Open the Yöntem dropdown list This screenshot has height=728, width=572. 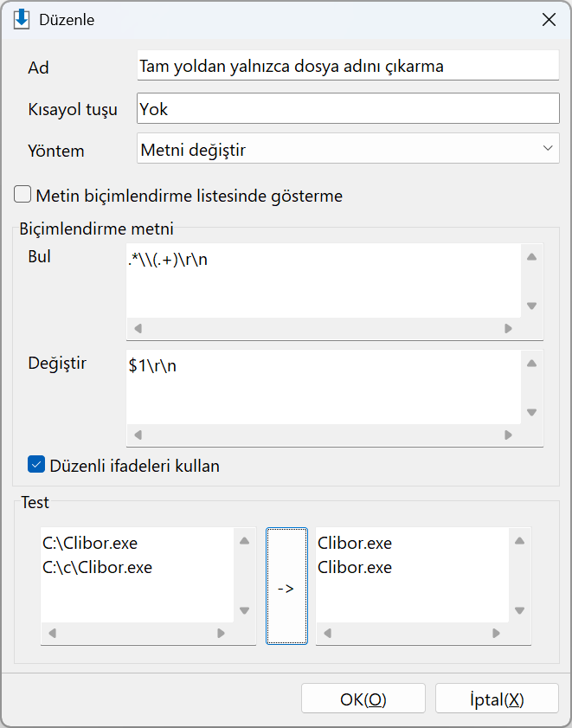pyautogui.click(x=348, y=149)
